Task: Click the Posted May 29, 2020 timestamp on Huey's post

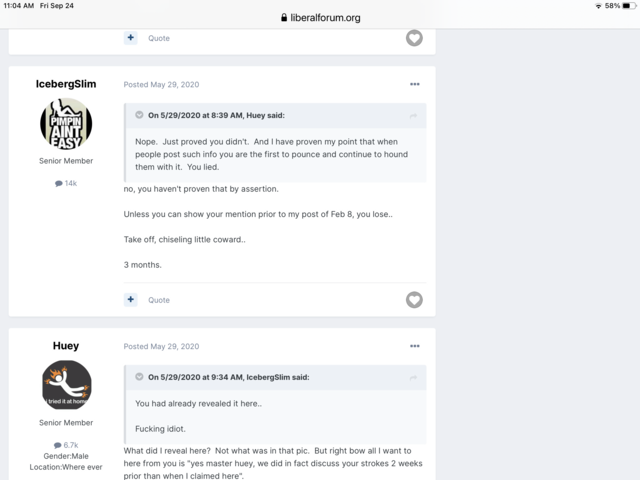Action: click(161, 347)
